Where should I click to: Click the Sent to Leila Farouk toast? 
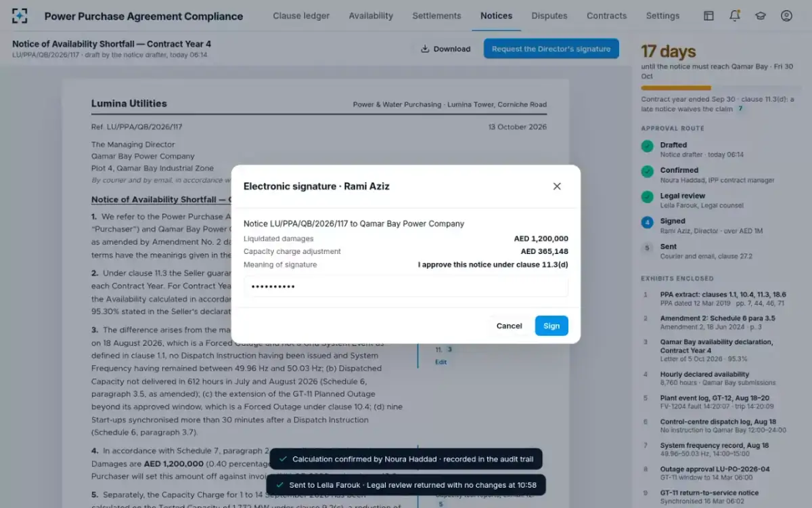click(x=406, y=485)
